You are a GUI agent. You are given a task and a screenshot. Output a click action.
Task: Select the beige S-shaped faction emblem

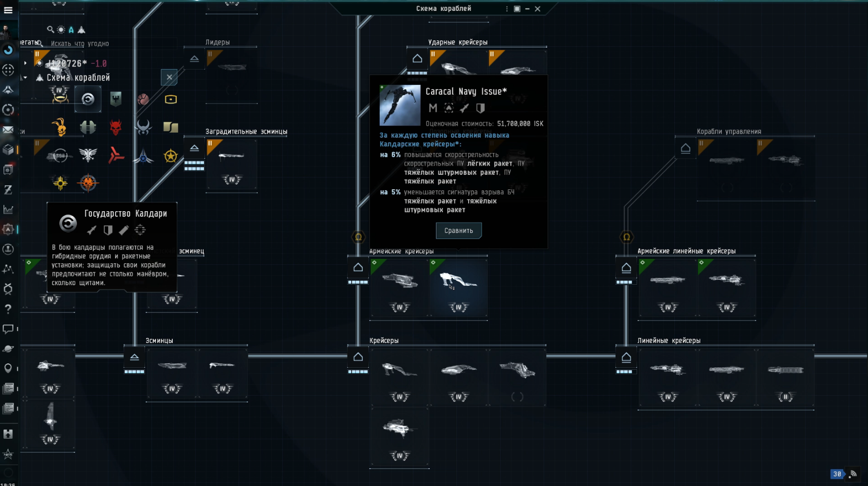pos(171,127)
